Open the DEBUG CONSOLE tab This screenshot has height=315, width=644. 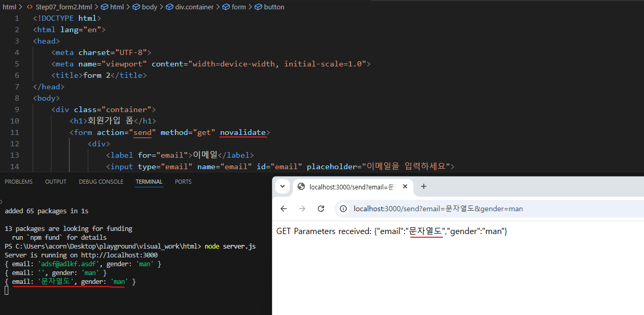click(x=101, y=182)
